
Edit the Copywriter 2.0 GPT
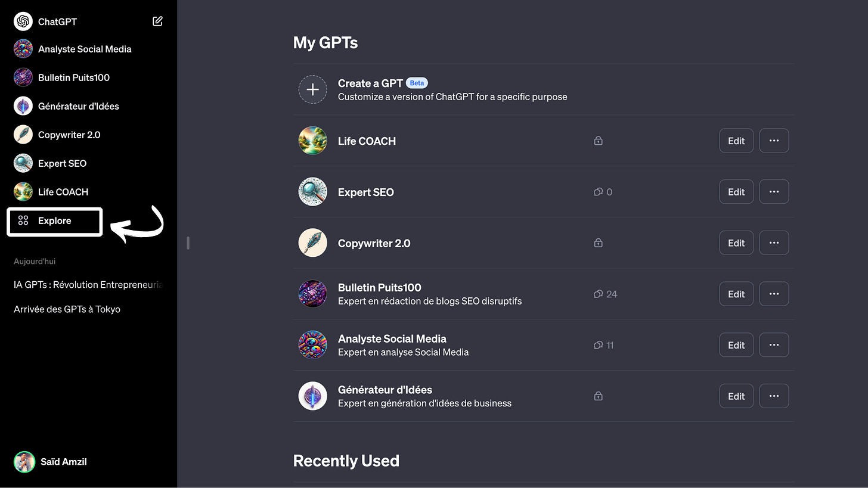click(x=736, y=243)
